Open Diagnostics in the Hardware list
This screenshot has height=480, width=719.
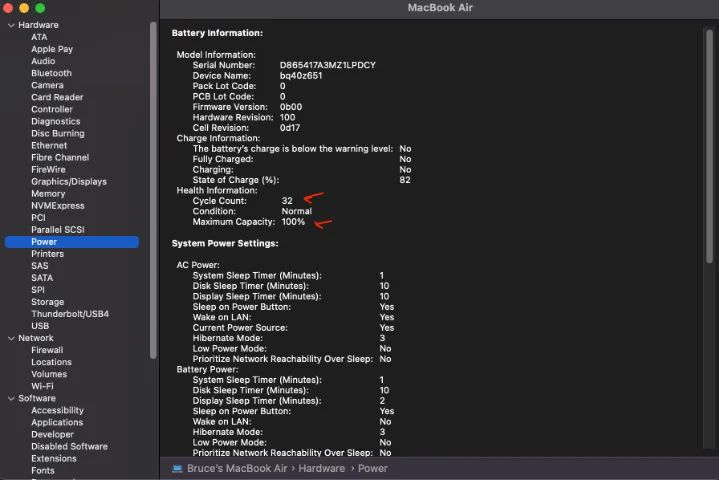pyautogui.click(x=55, y=121)
